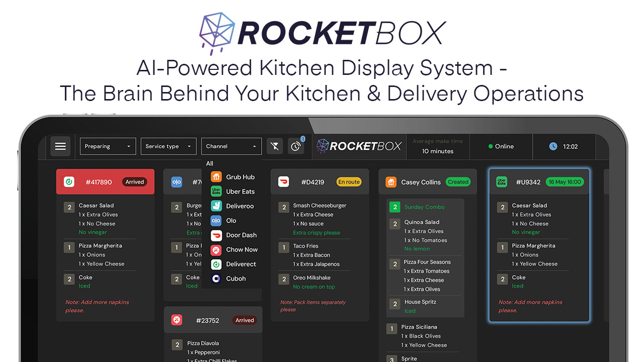Open the Preparing status filter dropdown
644x362 pixels.
(107, 146)
